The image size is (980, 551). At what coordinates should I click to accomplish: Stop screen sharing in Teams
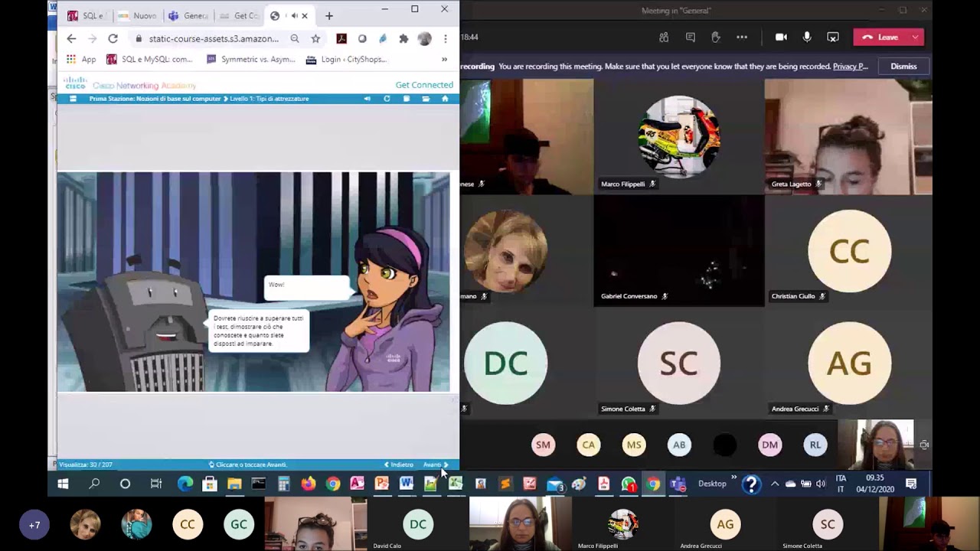pyautogui.click(x=833, y=37)
